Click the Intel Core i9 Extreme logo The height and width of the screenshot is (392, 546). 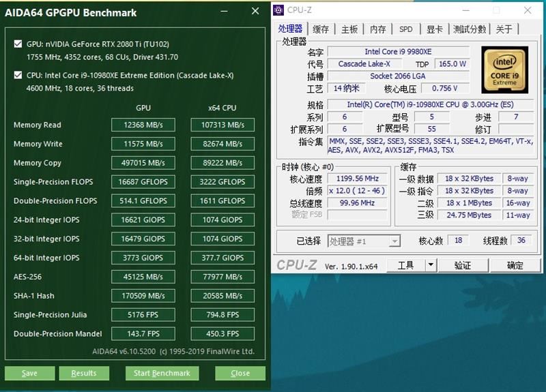point(504,70)
